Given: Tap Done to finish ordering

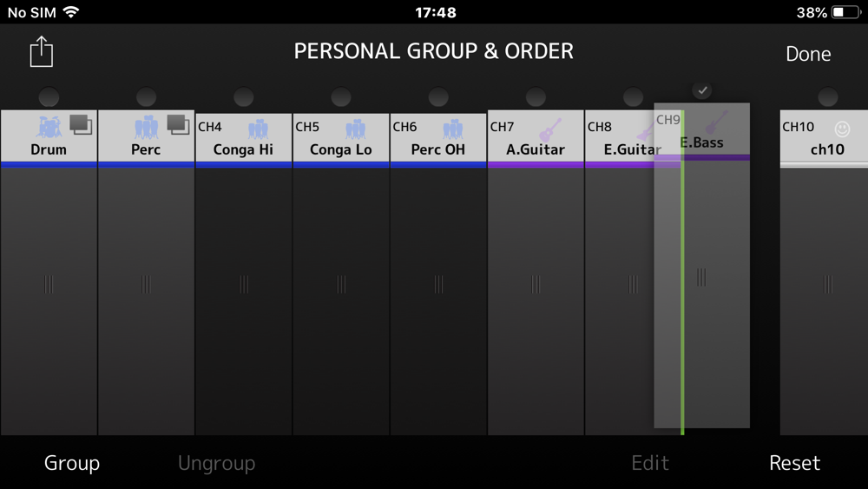Looking at the screenshot, I should (x=808, y=54).
